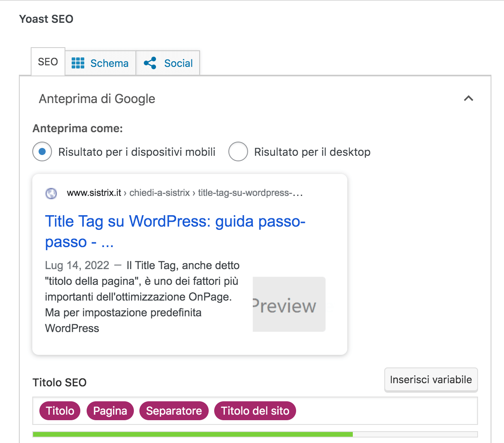Click the Titolo variable tag
The width and height of the screenshot is (504, 443).
(x=60, y=411)
